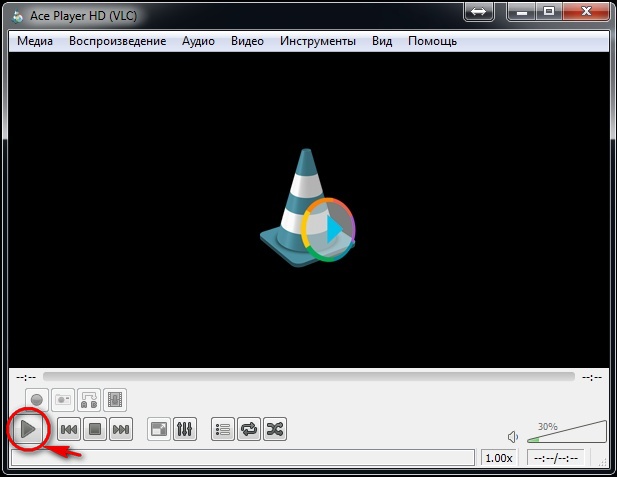The width and height of the screenshot is (617, 477).
Task: Click the Play button
Action: 28,429
